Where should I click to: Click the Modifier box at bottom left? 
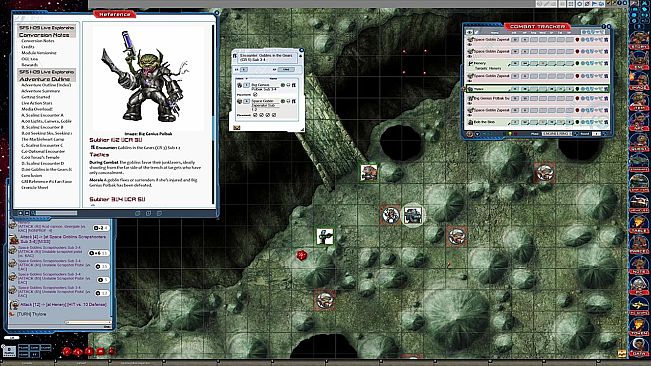(x=10, y=351)
